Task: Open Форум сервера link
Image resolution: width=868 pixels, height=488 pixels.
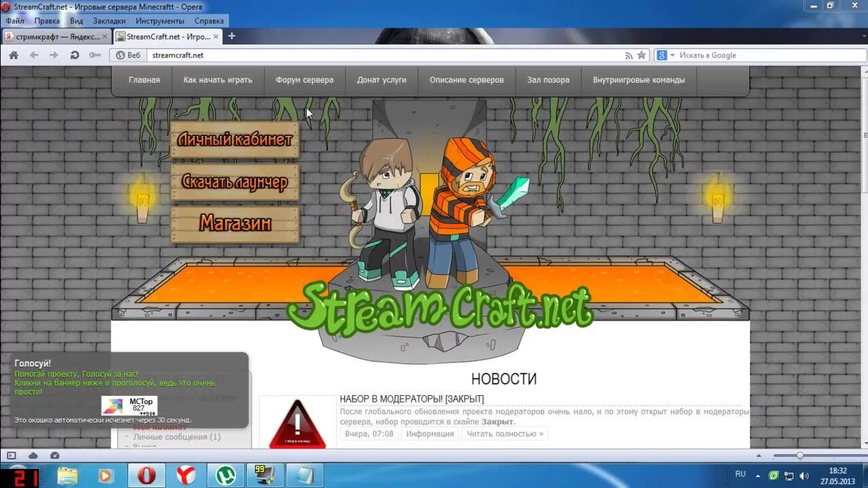Action: 304,80
